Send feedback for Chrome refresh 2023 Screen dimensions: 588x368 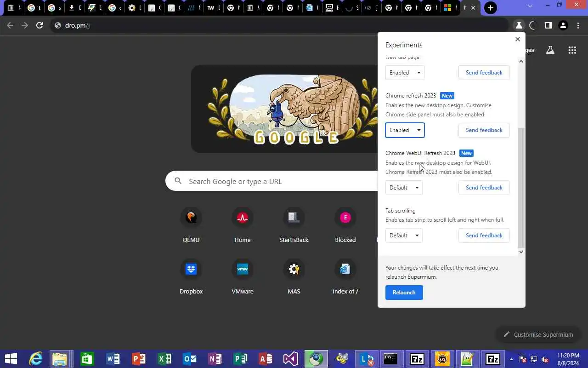click(x=484, y=130)
